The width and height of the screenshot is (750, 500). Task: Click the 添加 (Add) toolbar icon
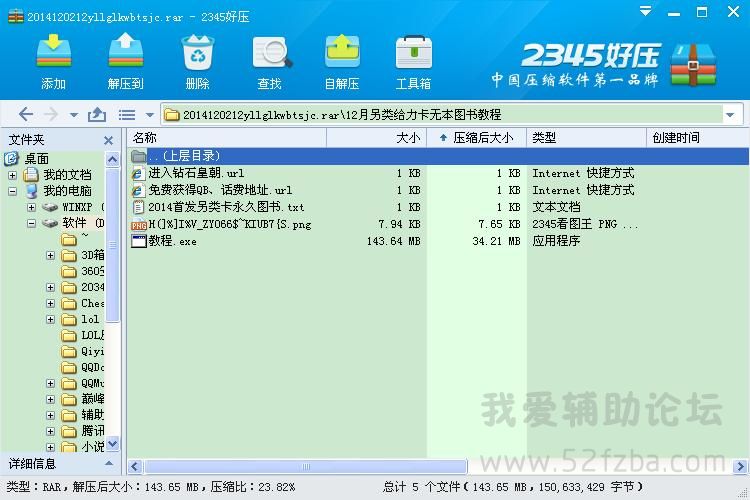(x=54, y=52)
